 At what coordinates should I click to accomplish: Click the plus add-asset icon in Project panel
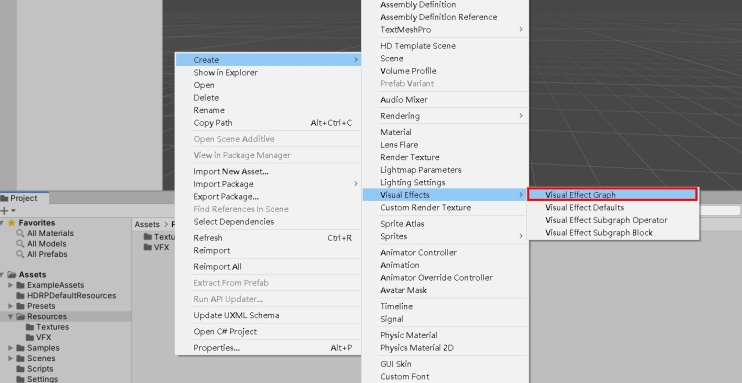4,211
